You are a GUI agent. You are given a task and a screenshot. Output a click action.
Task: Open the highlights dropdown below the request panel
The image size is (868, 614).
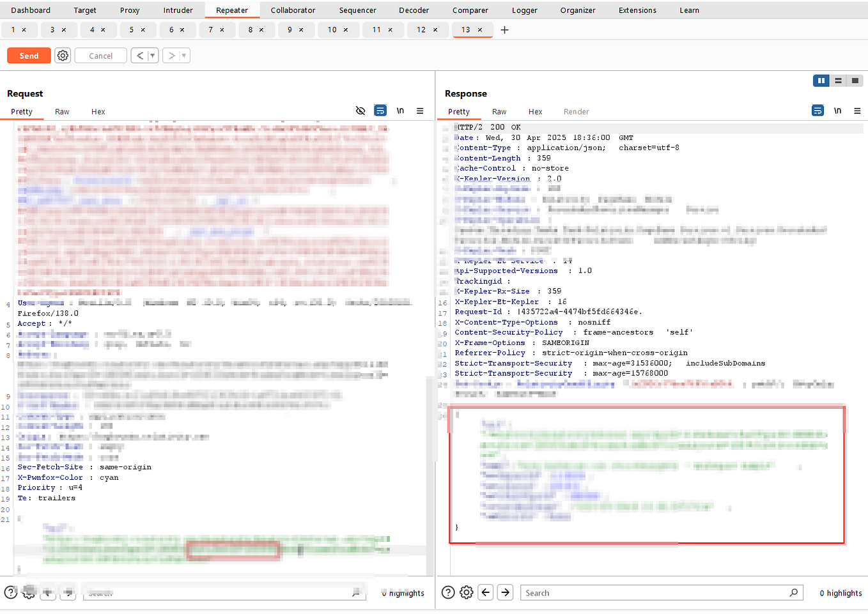point(402,593)
